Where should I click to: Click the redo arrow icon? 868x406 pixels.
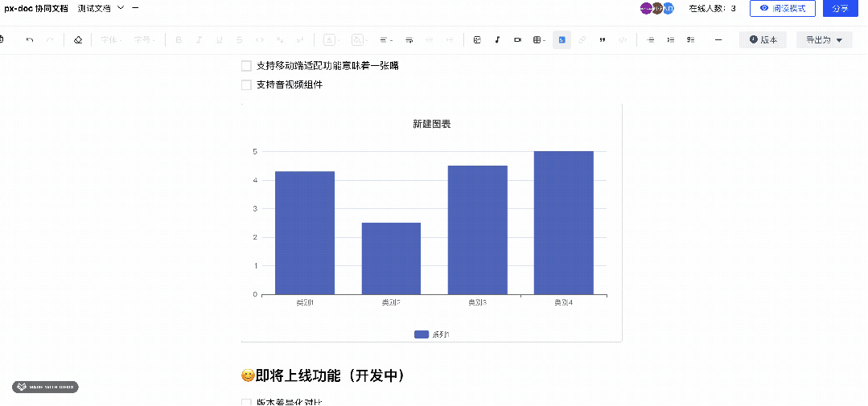[50, 40]
